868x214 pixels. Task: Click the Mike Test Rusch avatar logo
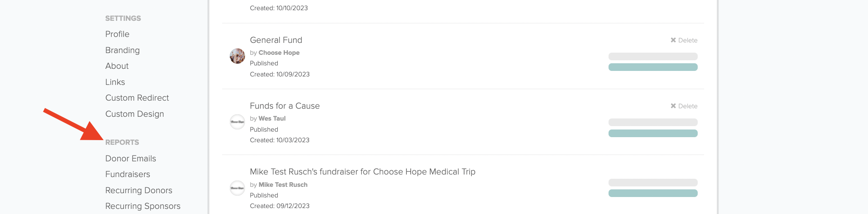237,188
